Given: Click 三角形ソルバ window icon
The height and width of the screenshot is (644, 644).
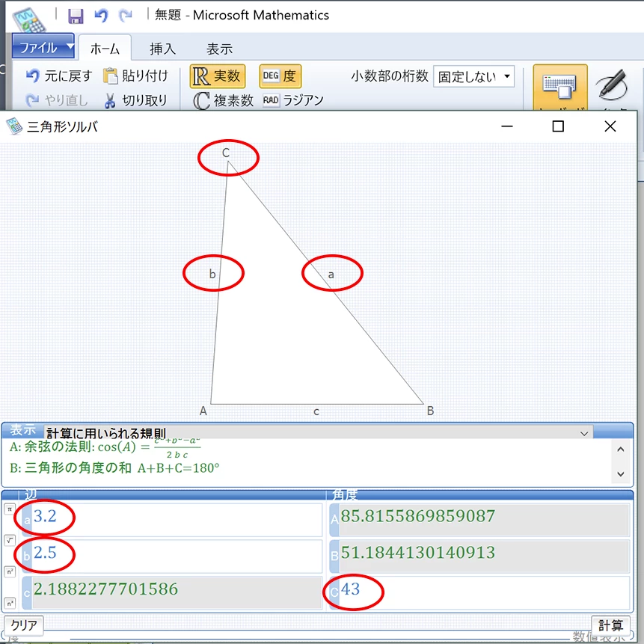Looking at the screenshot, I should click(14, 126).
